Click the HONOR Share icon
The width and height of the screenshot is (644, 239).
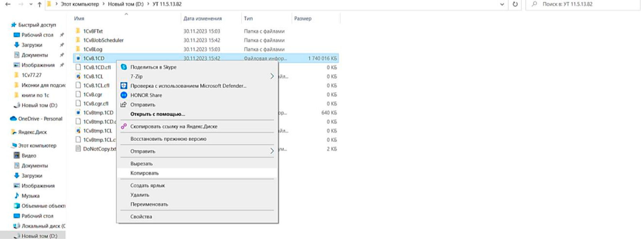[x=124, y=95]
